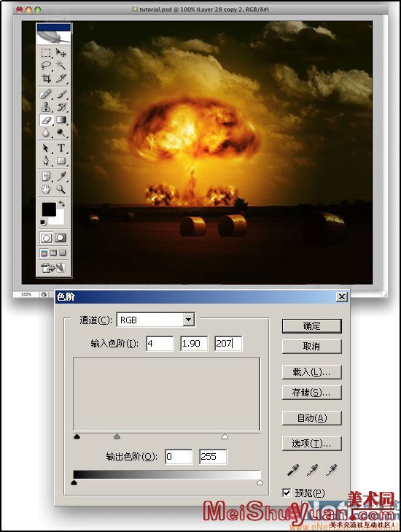Screen dimensions: 401x532
Task: Select the Hand tool
Action: [x=46, y=189]
